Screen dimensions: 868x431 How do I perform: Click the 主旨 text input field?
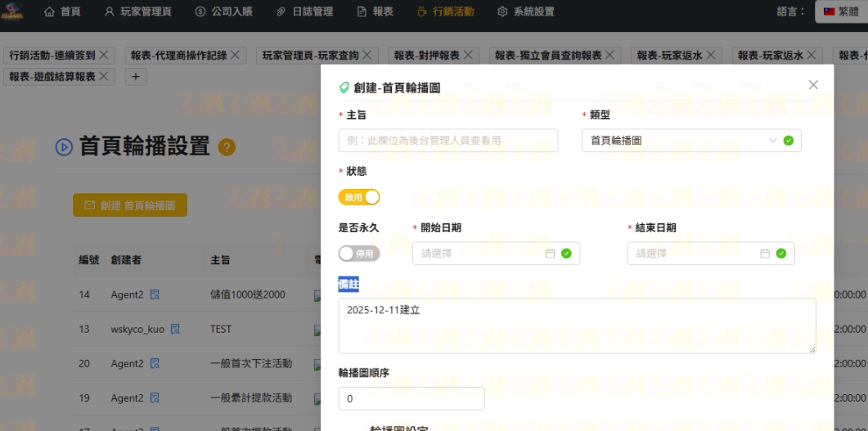447,141
